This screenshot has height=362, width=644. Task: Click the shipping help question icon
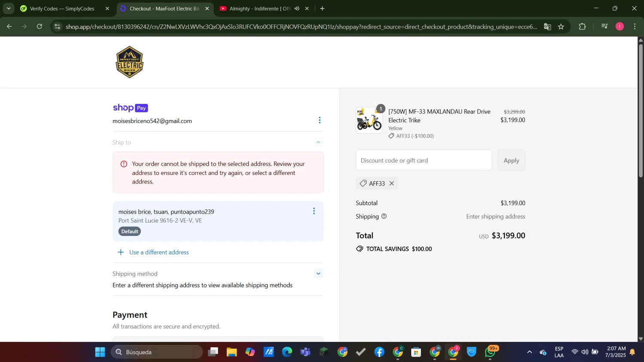tap(384, 217)
